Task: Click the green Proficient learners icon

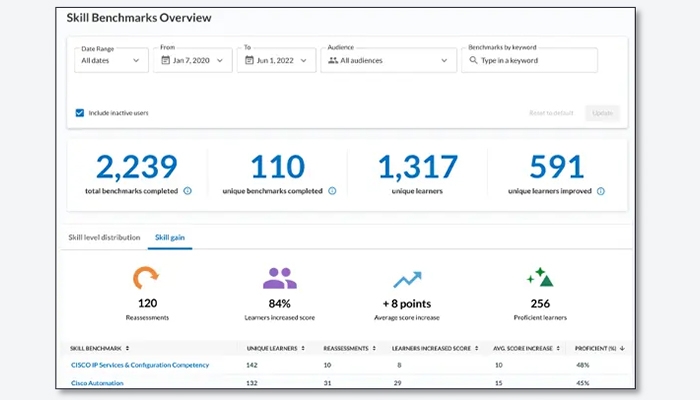Action: (540, 277)
